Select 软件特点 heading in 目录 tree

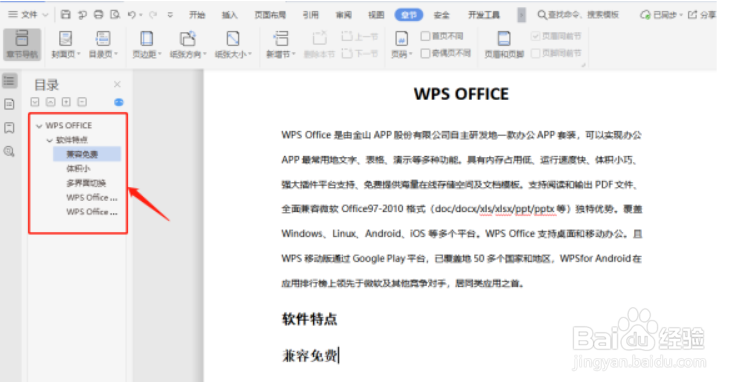coord(72,140)
